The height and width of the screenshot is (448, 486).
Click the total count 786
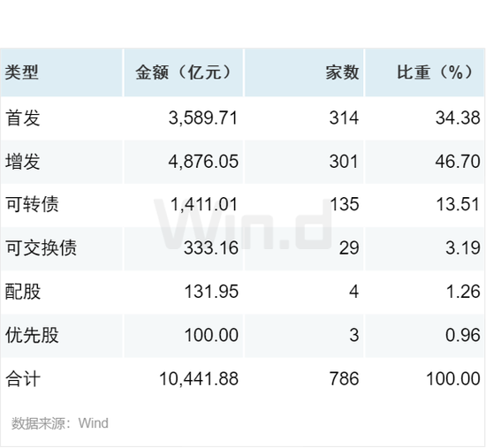pos(344,379)
